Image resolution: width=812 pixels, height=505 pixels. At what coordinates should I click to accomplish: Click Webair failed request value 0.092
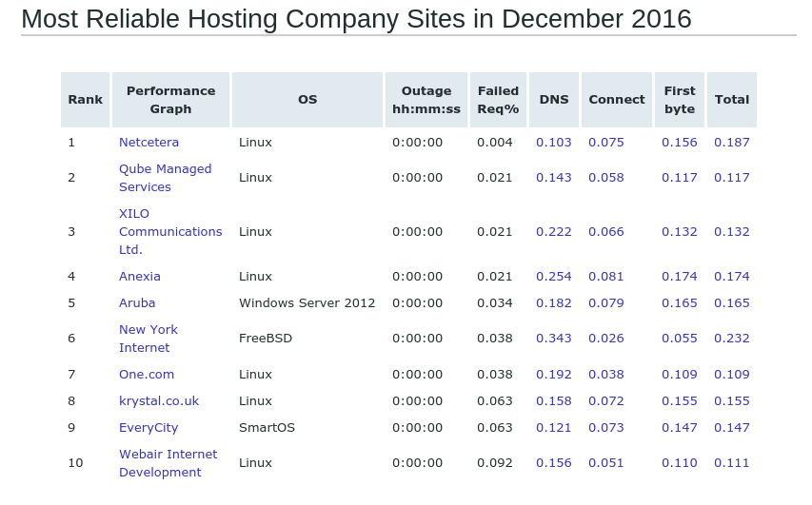495,463
